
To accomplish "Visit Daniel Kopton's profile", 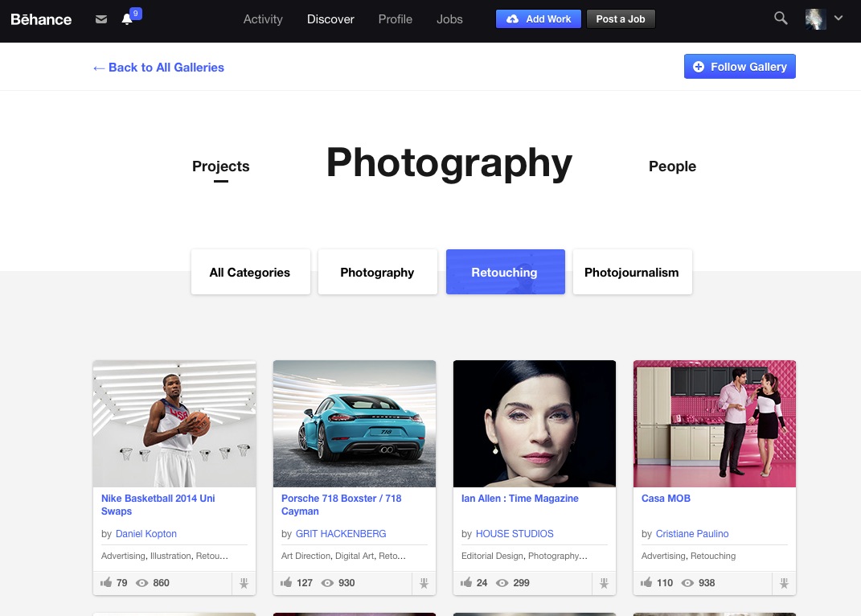I will pyautogui.click(x=146, y=534).
